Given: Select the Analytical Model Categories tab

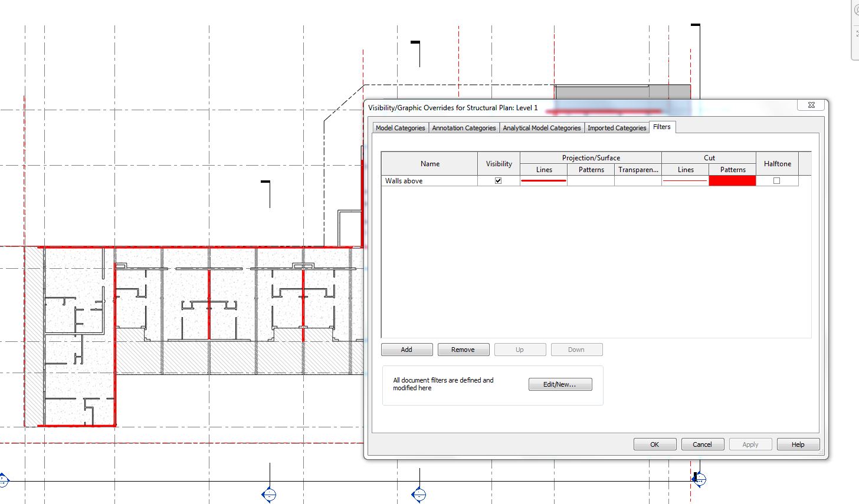Looking at the screenshot, I should [x=542, y=128].
